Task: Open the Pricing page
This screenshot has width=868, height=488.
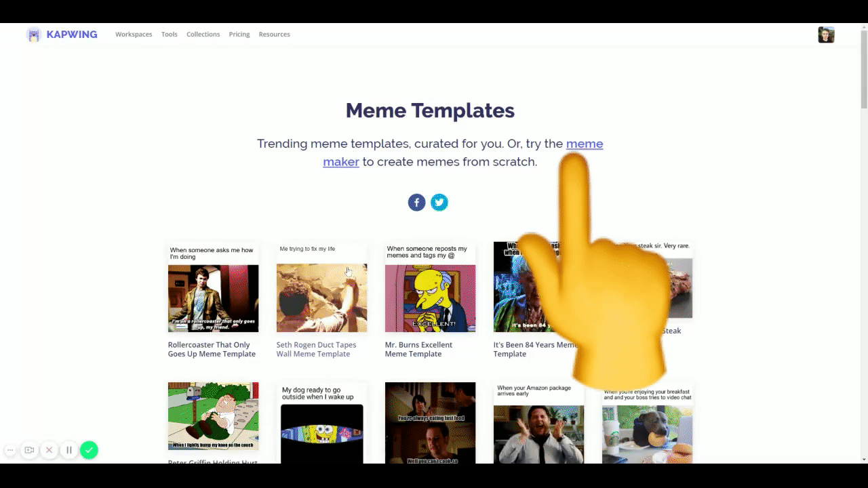Action: 239,35
